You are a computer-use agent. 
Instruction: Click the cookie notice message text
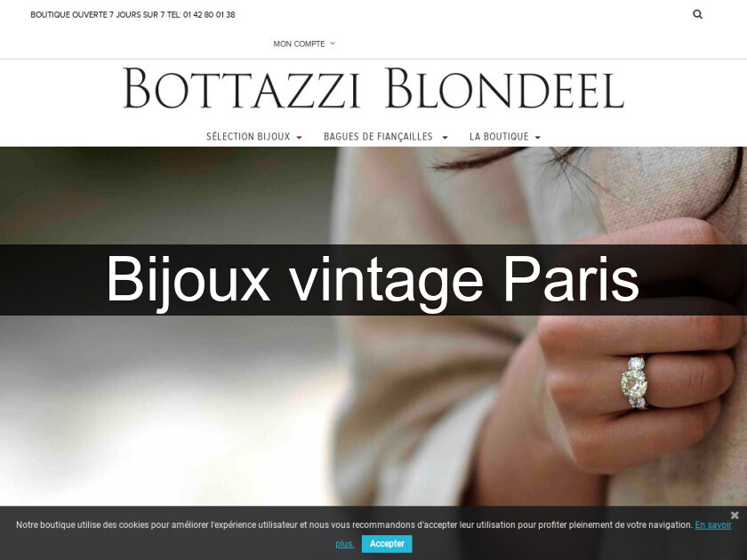(x=354, y=524)
